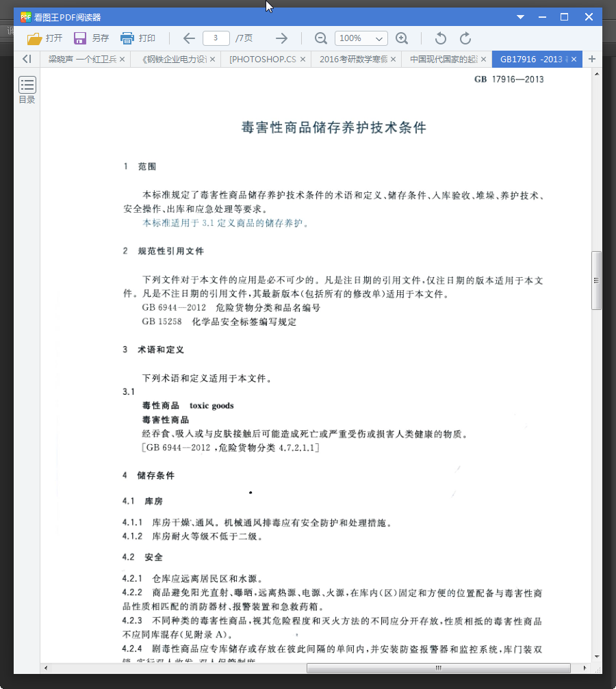
Task: Click the title 毒害性商品储存养护技术条件
Action: pyautogui.click(x=334, y=127)
